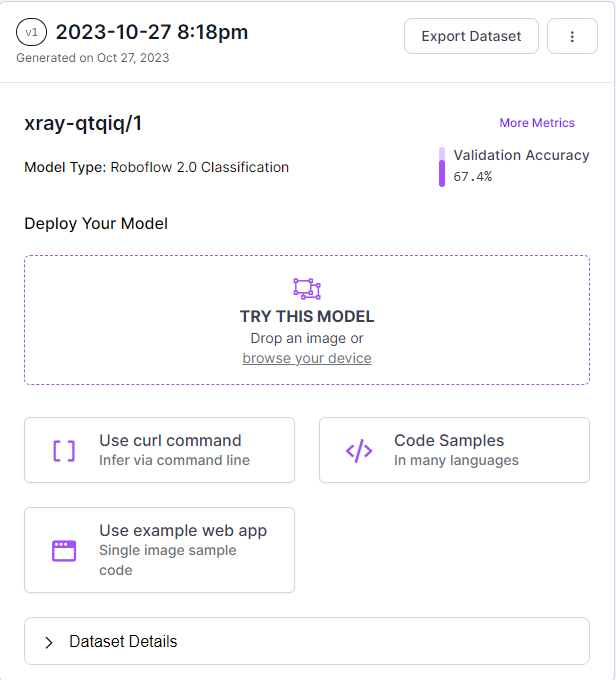Open the More Metrics link
Viewport: 616px width, 680px height.
pos(537,123)
